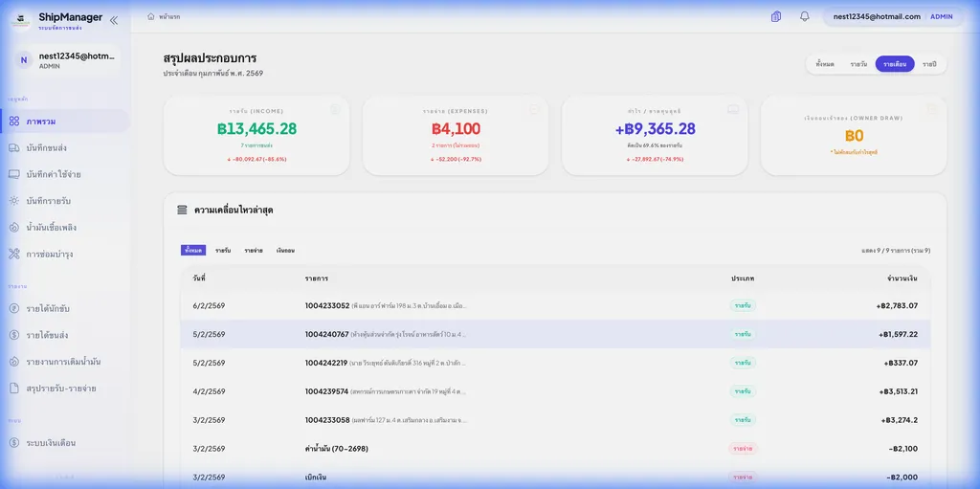Open notifications via the bell icon

point(804,17)
